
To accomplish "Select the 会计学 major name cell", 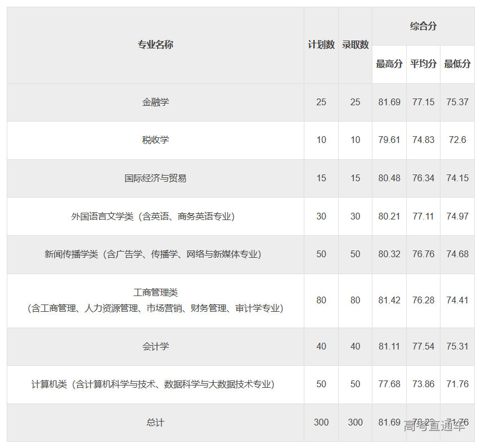I will (155, 347).
